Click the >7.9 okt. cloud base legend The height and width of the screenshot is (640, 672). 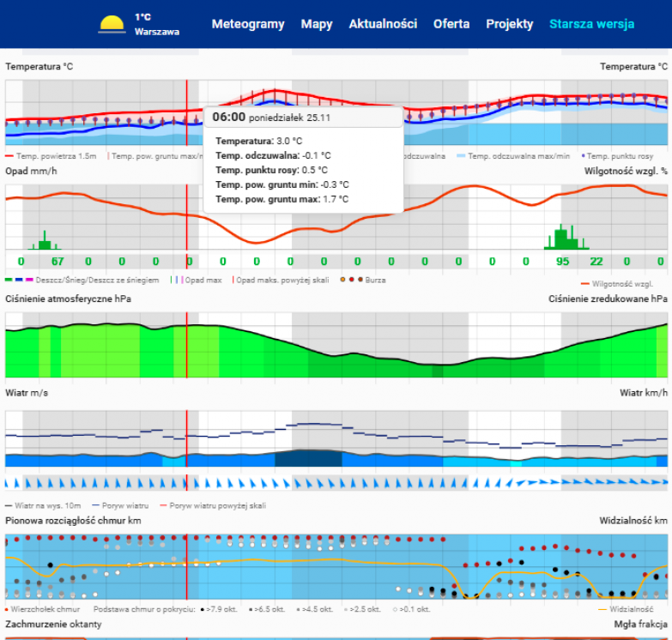(219, 609)
